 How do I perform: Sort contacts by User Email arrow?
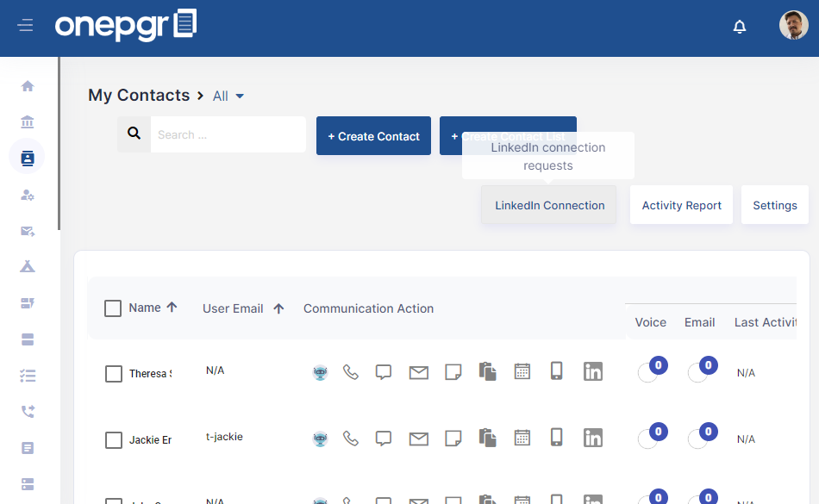click(x=279, y=309)
